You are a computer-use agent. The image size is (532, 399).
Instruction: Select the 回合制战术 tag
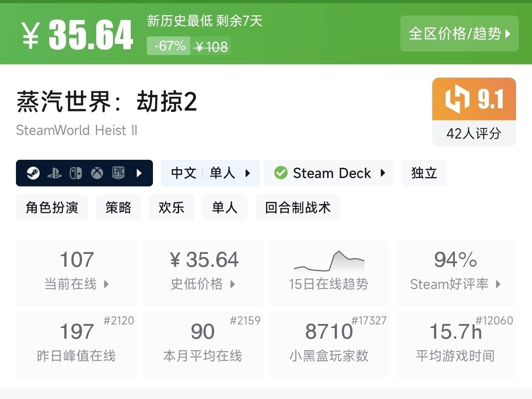(298, 207)
